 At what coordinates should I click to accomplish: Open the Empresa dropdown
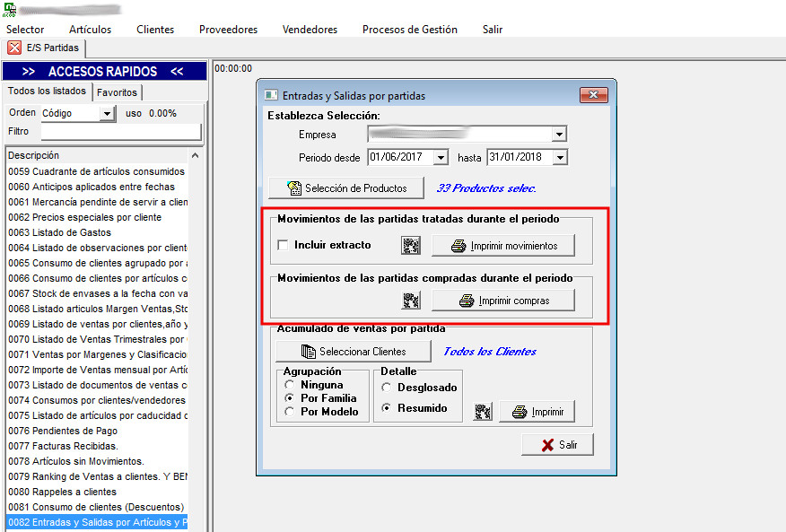559,135
